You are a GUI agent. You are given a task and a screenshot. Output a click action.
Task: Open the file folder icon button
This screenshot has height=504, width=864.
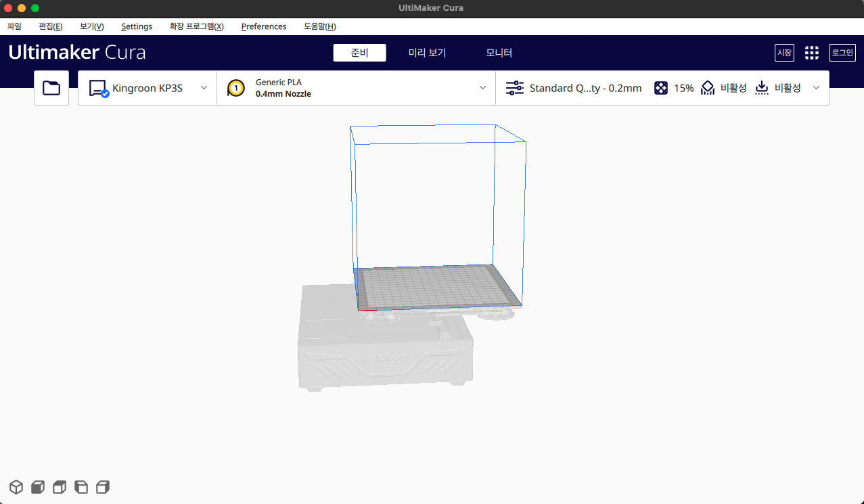click(51, 88)
